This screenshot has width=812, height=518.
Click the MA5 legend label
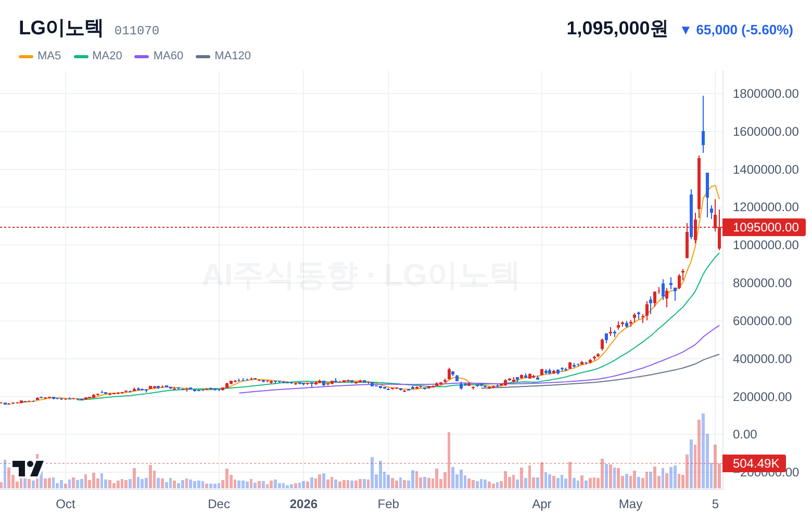49,56
